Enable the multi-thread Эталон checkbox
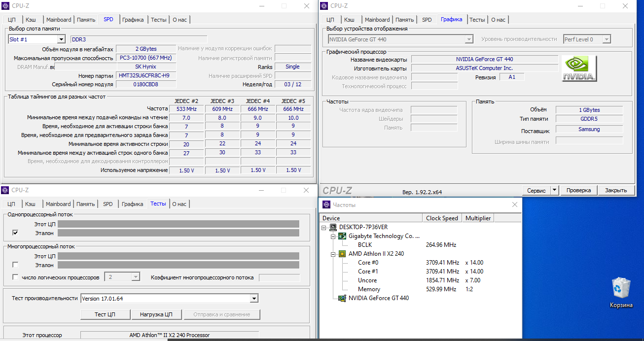This screenshot has height=341, width=644. (15, 265)
